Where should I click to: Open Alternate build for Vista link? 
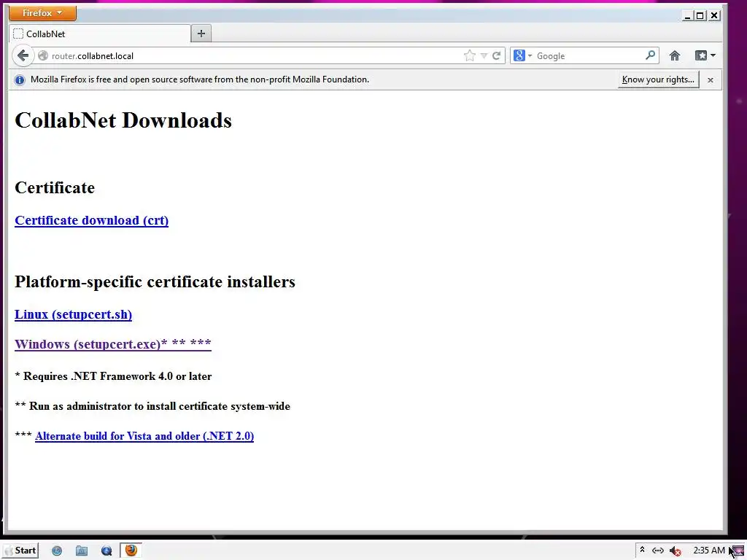(144, 436)
